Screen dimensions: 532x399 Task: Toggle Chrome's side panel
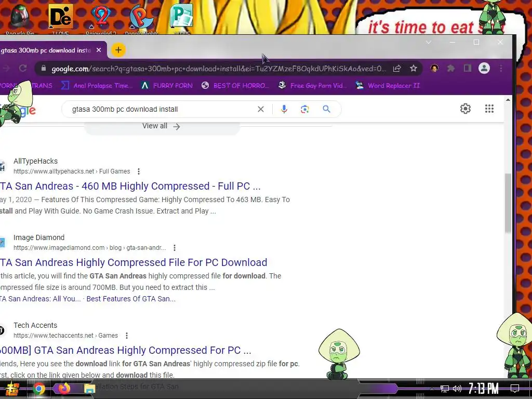coord(468,69)
